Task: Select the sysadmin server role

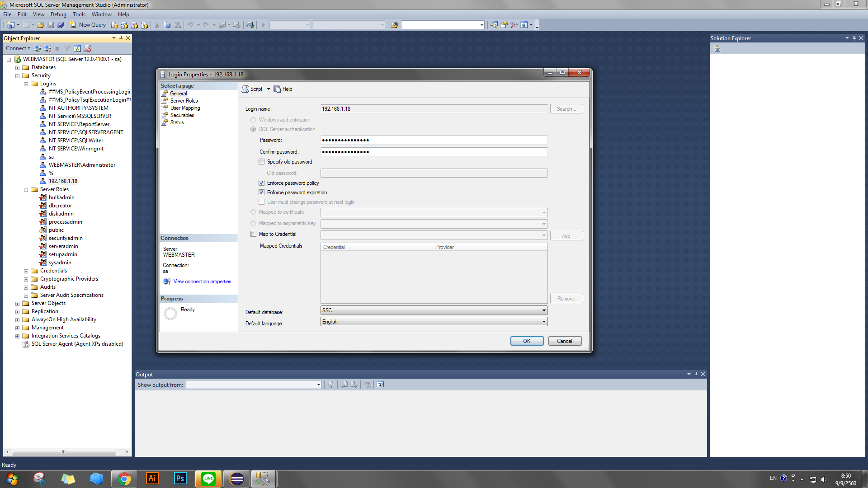Action: (60, 263)
